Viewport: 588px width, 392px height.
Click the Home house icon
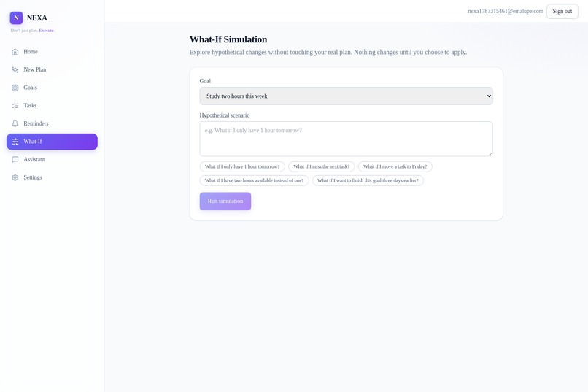[15, 52]
